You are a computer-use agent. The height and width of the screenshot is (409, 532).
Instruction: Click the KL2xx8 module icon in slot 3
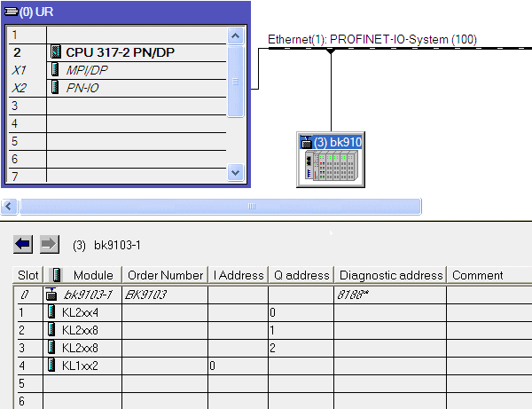51,347
